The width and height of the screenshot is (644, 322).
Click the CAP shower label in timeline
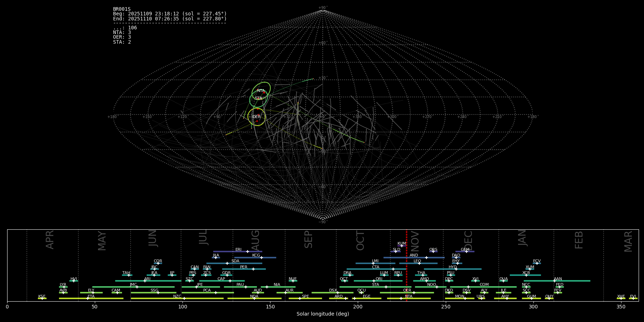(221, 279)
